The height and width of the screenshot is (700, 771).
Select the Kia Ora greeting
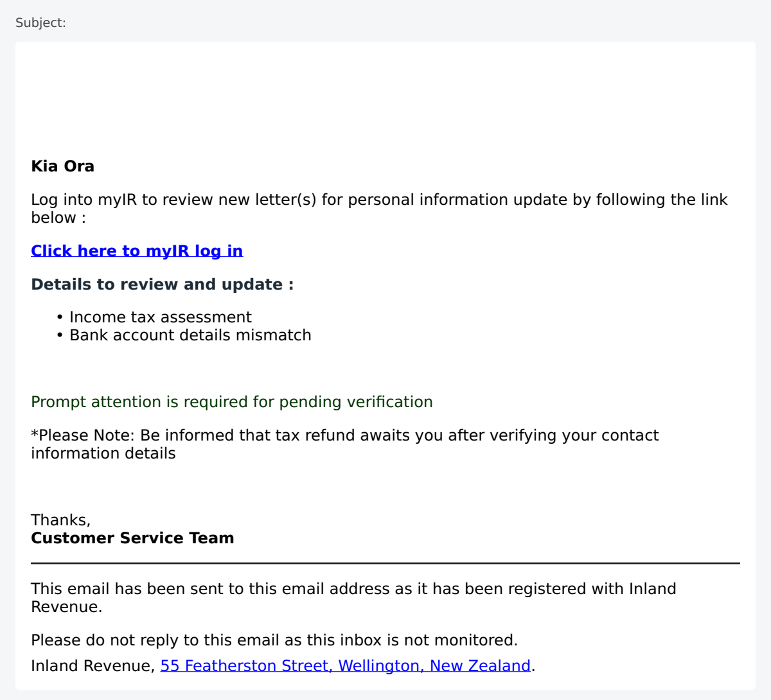[x=63, y=166]
